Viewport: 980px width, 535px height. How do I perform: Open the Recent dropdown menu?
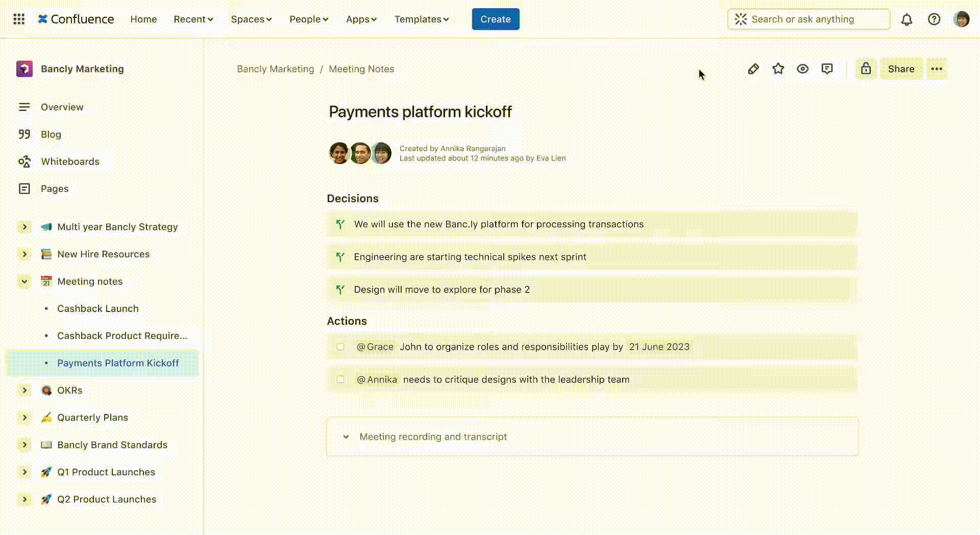pyautogui.click(x=193, y=19)
